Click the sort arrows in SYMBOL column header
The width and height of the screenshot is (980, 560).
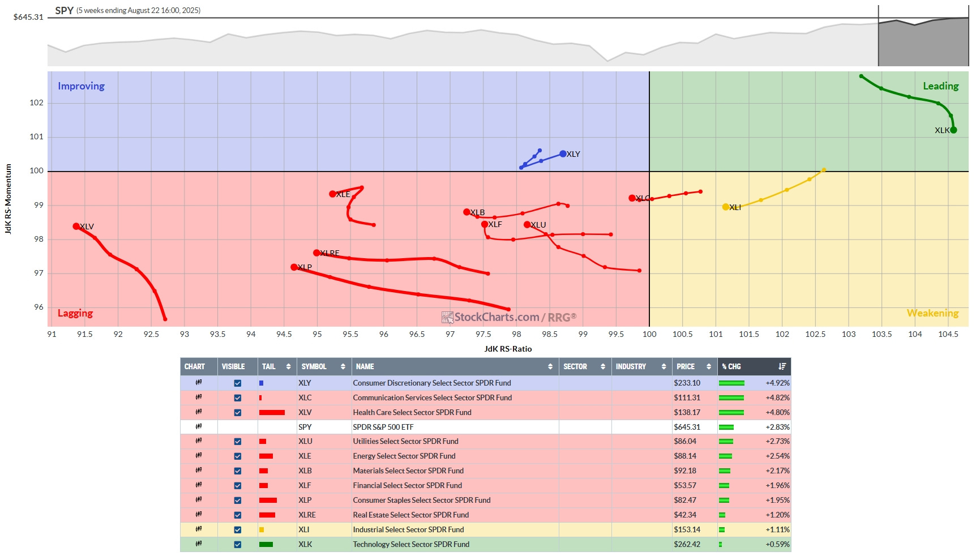343,366
